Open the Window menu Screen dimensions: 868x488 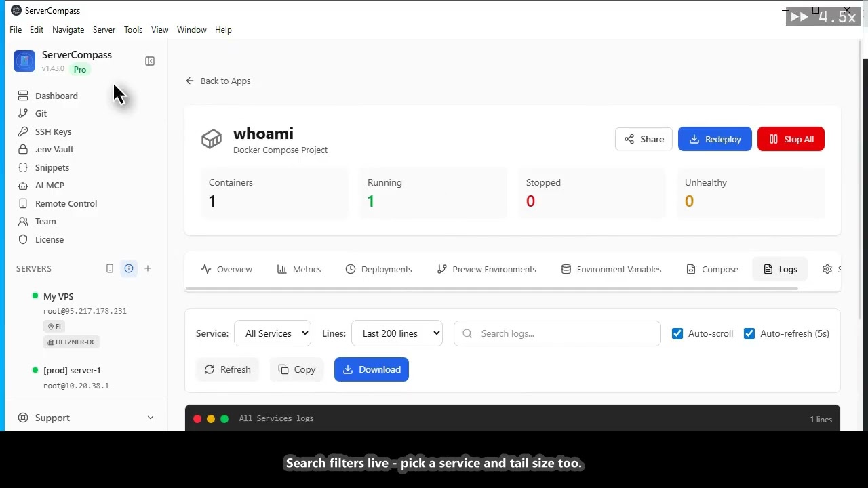click(192, 30)
